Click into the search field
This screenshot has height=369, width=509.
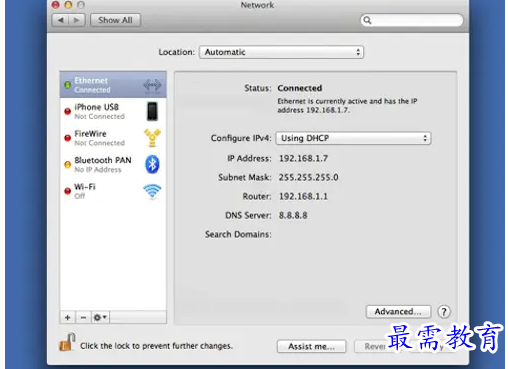tap(412, 20)
